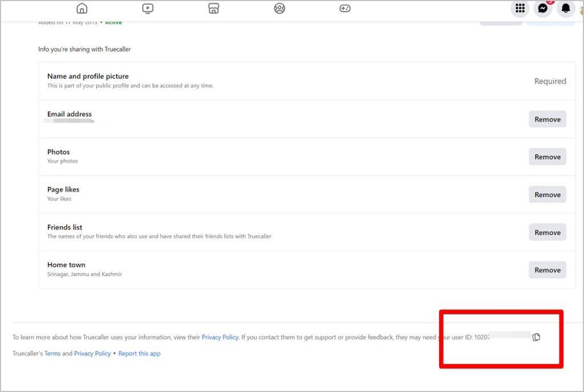584x392 pixels.
Task: Click the Friends list description text
Action: 160,236
